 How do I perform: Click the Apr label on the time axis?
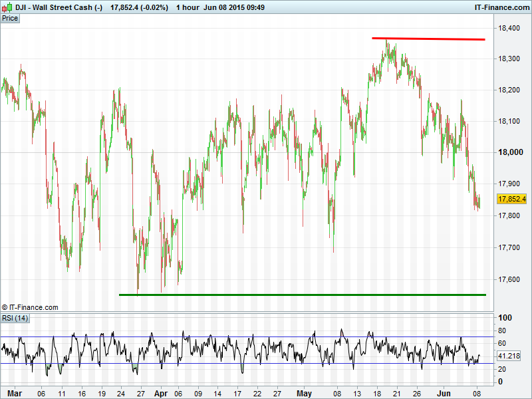160,393
